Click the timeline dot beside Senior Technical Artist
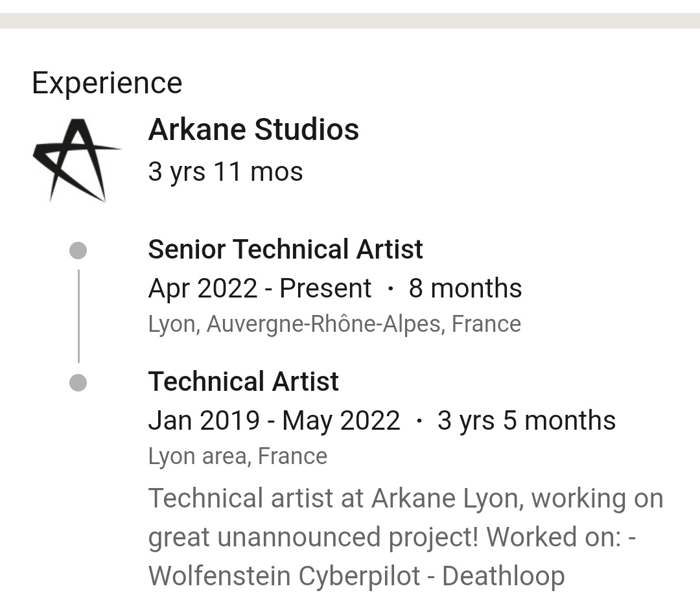The height and width of the screenshot is (595, 700). [78, 250]
